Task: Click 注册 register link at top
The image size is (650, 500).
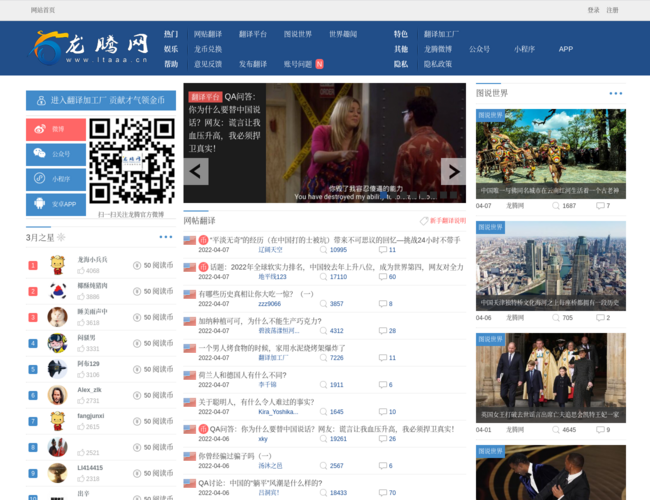Action: pyautogui.click(x=612, y=10)
